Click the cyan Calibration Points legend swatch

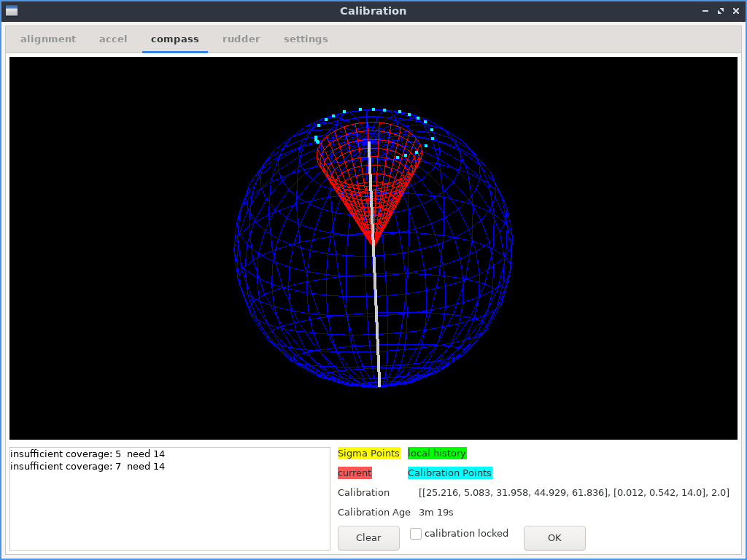449,472
